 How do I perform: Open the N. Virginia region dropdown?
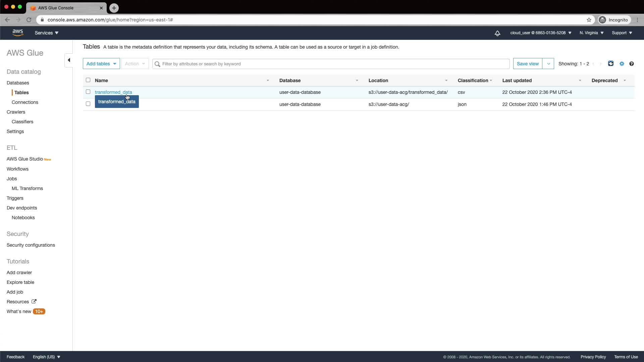(x=591, y=33)
